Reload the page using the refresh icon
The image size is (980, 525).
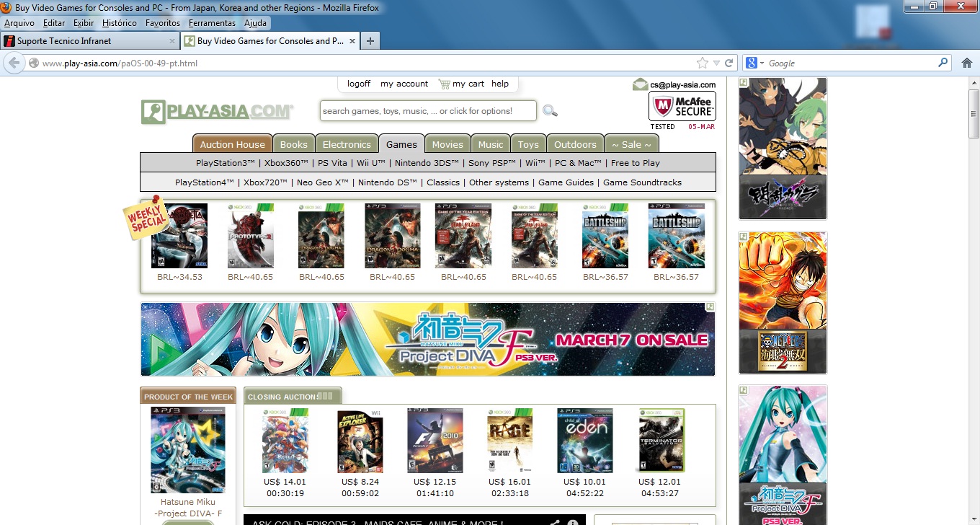[729, 63]
